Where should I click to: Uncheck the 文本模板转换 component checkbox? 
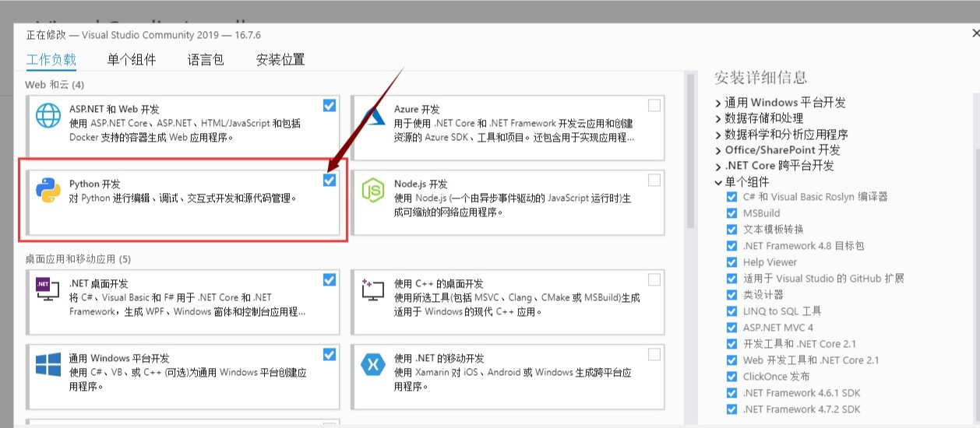(x=731, y=230)
